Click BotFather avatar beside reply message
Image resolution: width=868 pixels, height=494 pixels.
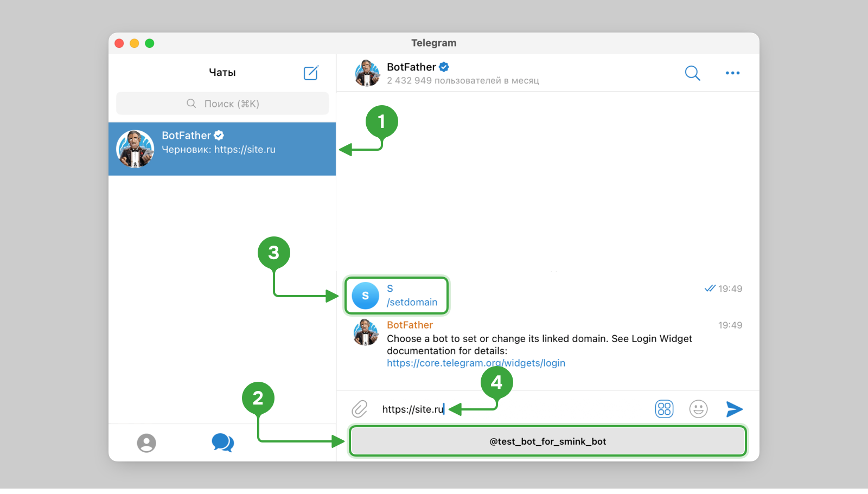pyautogui.click(x=366, y=332)
